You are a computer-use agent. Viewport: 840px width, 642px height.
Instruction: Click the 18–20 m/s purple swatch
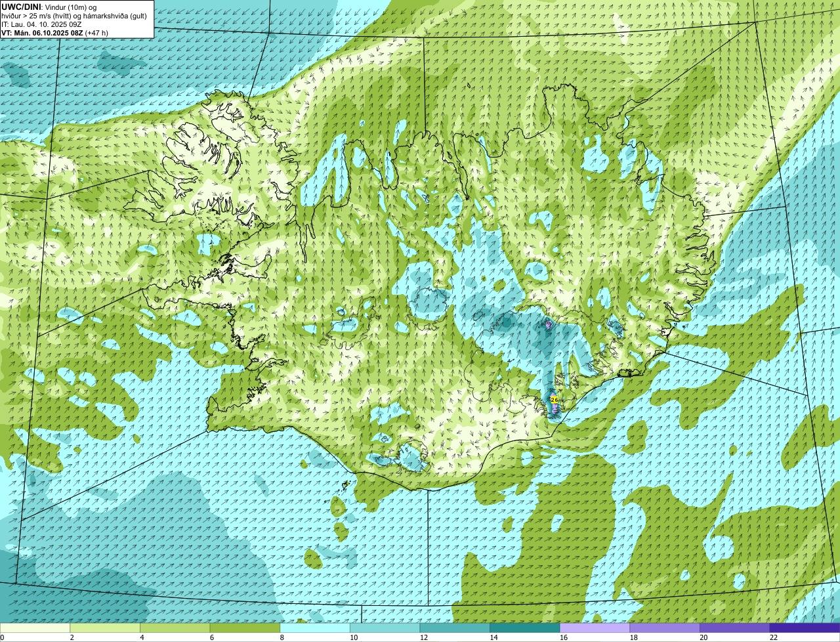[x=665, y=628]
